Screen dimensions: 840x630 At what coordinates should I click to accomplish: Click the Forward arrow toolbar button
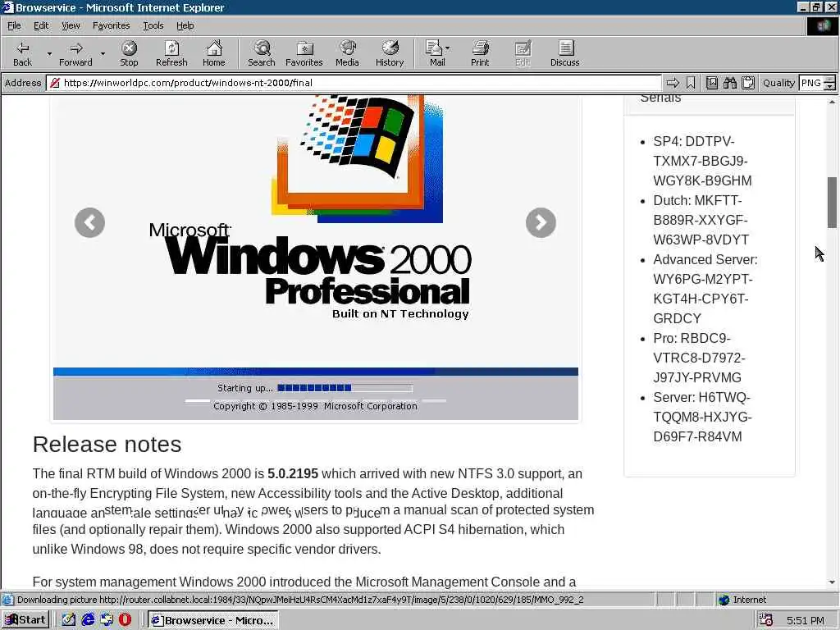click(x=75, y=53)
